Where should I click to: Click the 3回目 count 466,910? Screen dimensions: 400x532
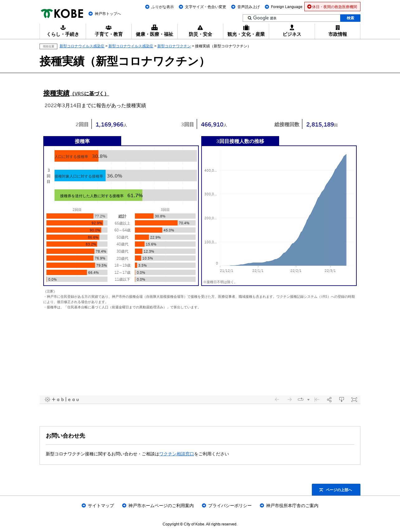coord(212,124)
